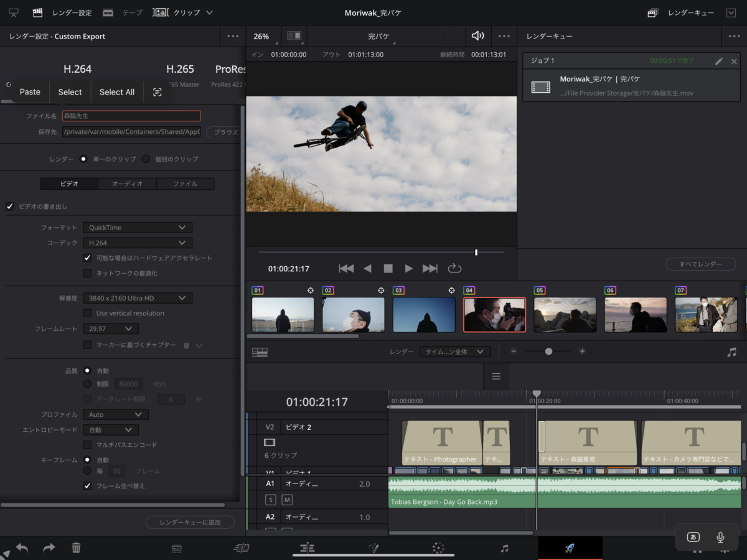Expand the クリップ filter dropdown arrow
Image resolution: width=747 pixels, height=560 pixels.
209,12
